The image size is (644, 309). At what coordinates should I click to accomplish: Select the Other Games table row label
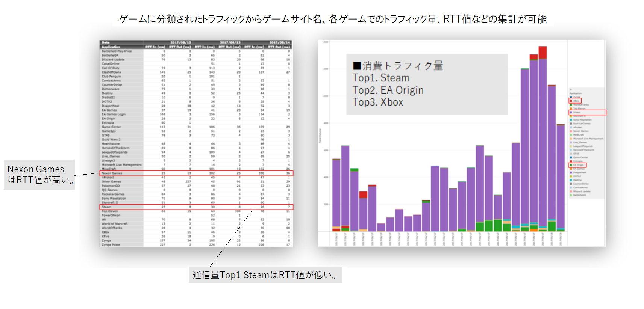[111, 181]
